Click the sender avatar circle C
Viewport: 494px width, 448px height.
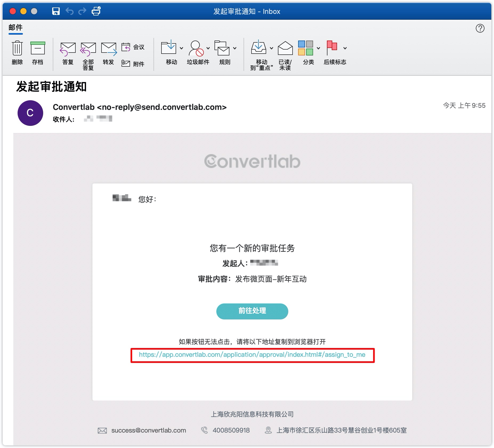click(30, 113)
